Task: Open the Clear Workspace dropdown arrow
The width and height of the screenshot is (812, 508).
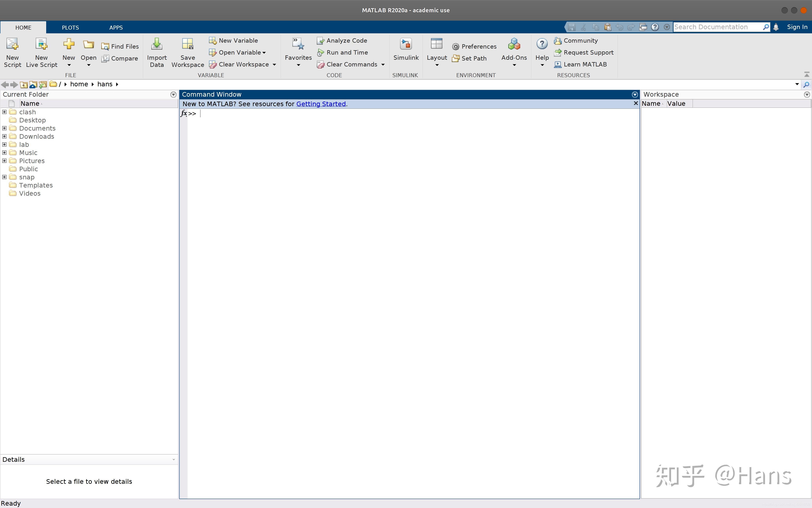Action: click(274, 64)
